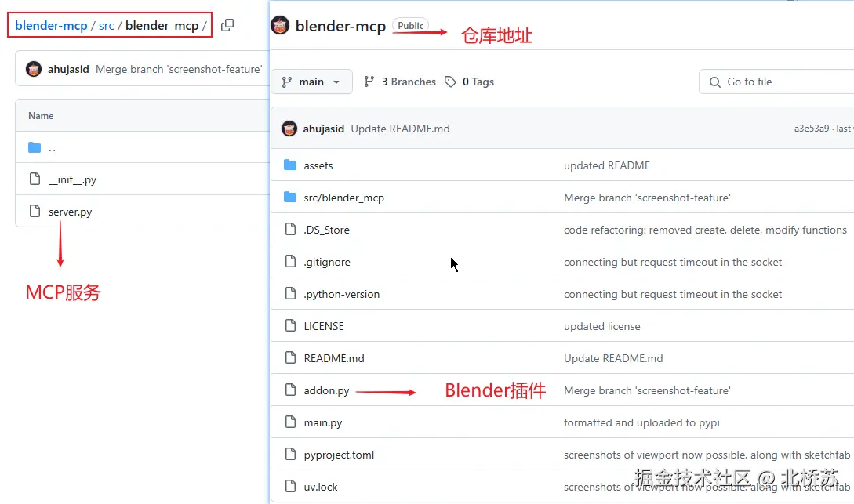Image resolution: width=854 pixels, height=504 pixels.
Task: Click file icon next to .DS_Store
Action: click(x=291, y=229)
